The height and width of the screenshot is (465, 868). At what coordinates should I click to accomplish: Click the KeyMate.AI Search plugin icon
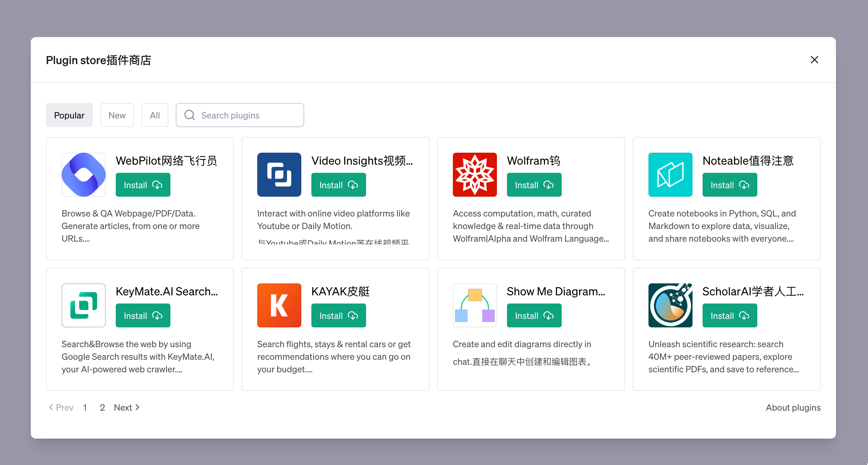click(x=84, y=305)
